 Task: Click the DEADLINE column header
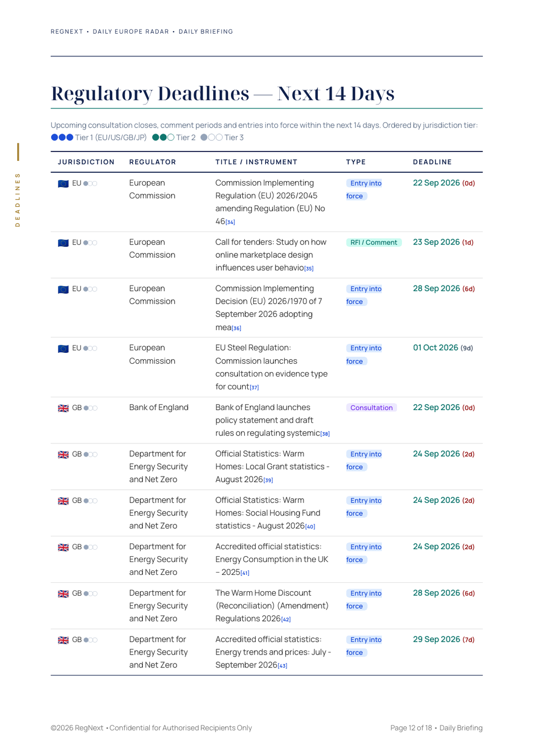[432, 162]
